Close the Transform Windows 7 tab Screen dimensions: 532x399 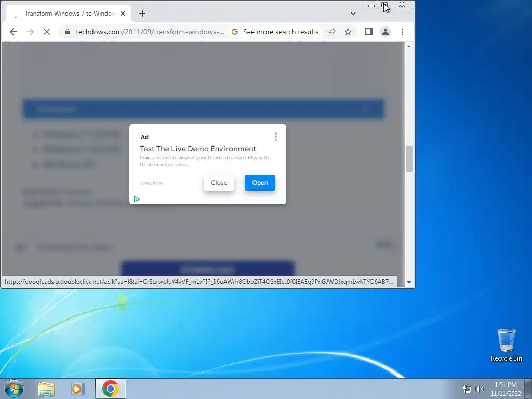123,13
